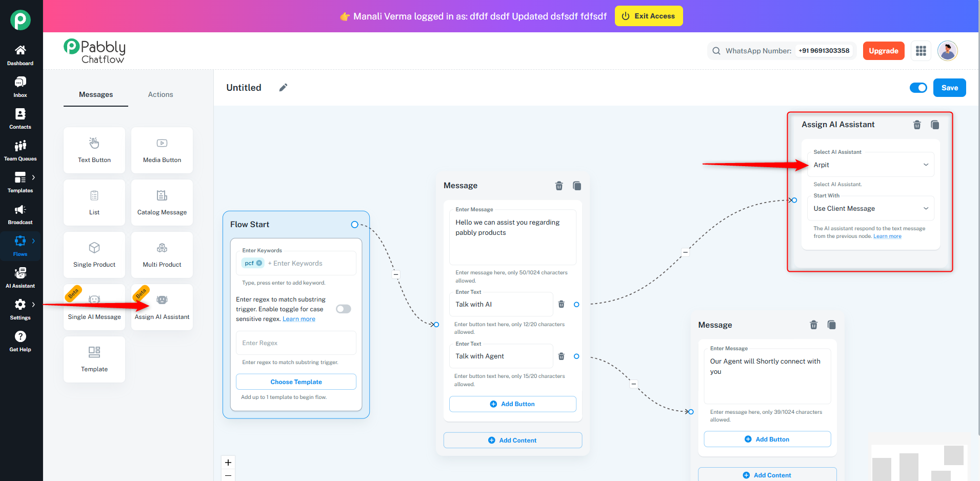Duplicate the Our Agent message node
The height and width of the screenshot is (481, 980).
tap(832, 325)
